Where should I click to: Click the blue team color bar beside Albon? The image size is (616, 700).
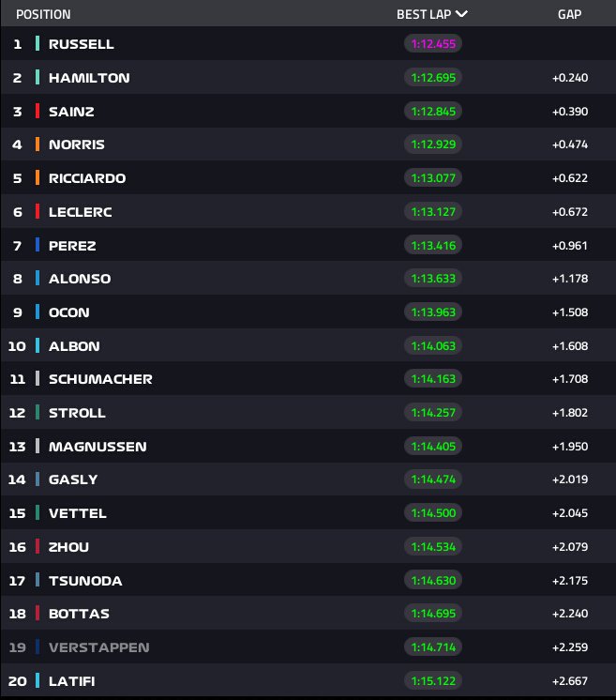(x=38, y=346)
